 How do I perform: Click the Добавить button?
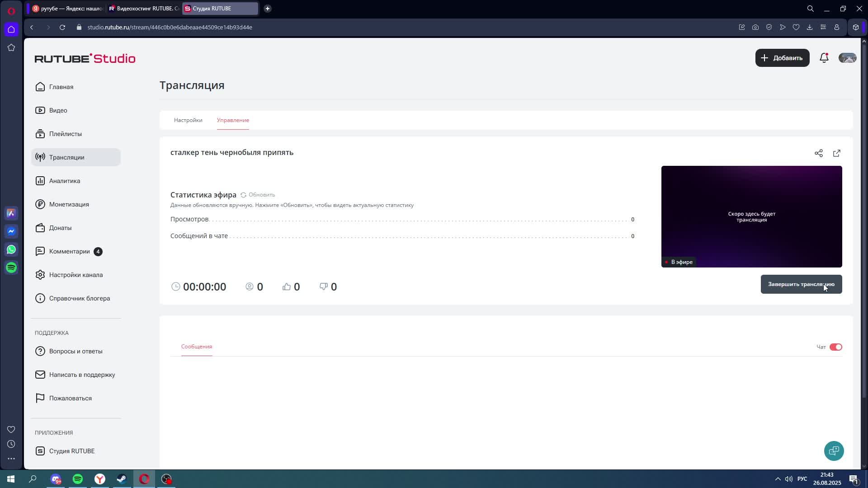tap(782, 58)
